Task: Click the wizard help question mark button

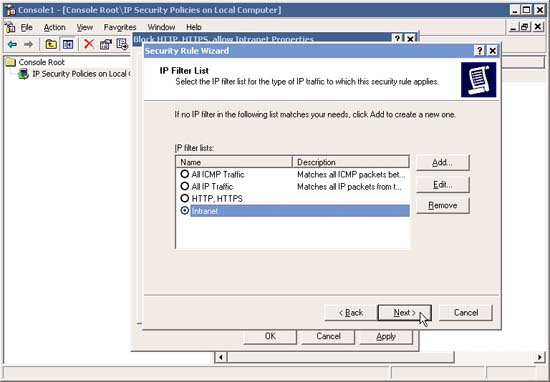Action: coord(480,51)
